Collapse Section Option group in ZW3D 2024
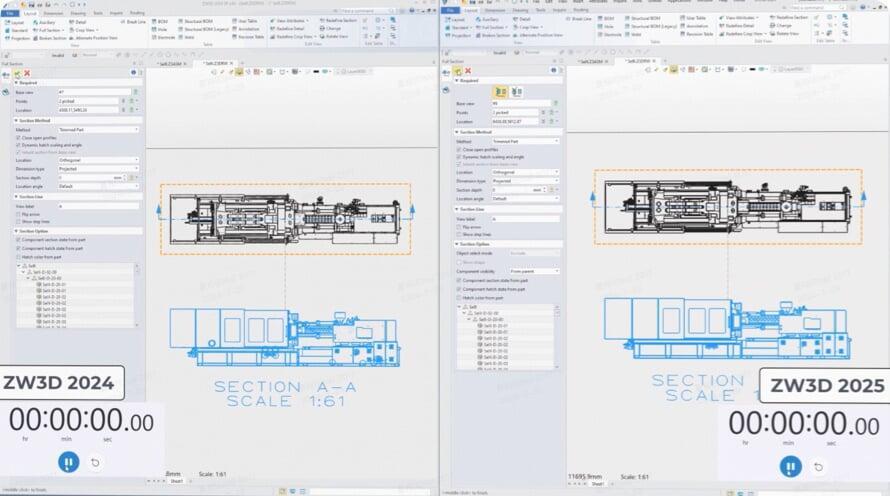The image size is (890, 496). tap(16, 232)
